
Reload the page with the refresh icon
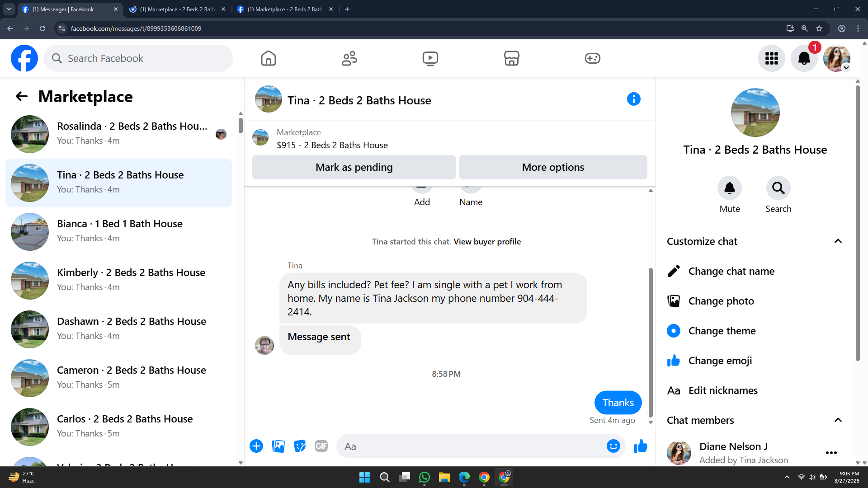(42, 28)
